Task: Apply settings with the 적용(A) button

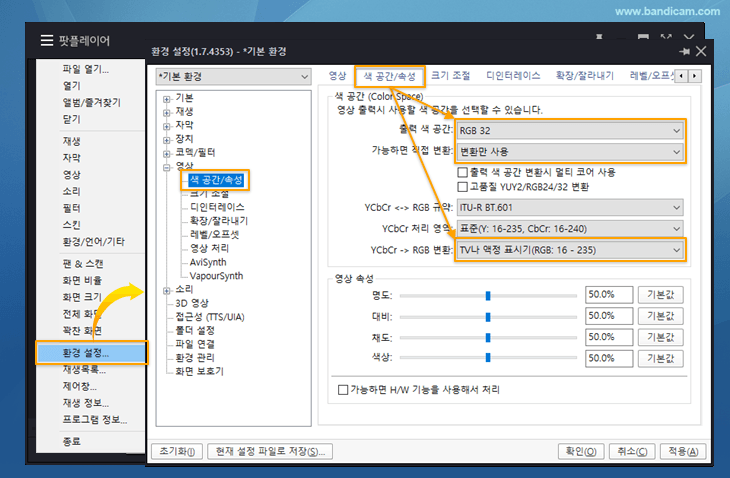Action: click(x=683, y=451)
